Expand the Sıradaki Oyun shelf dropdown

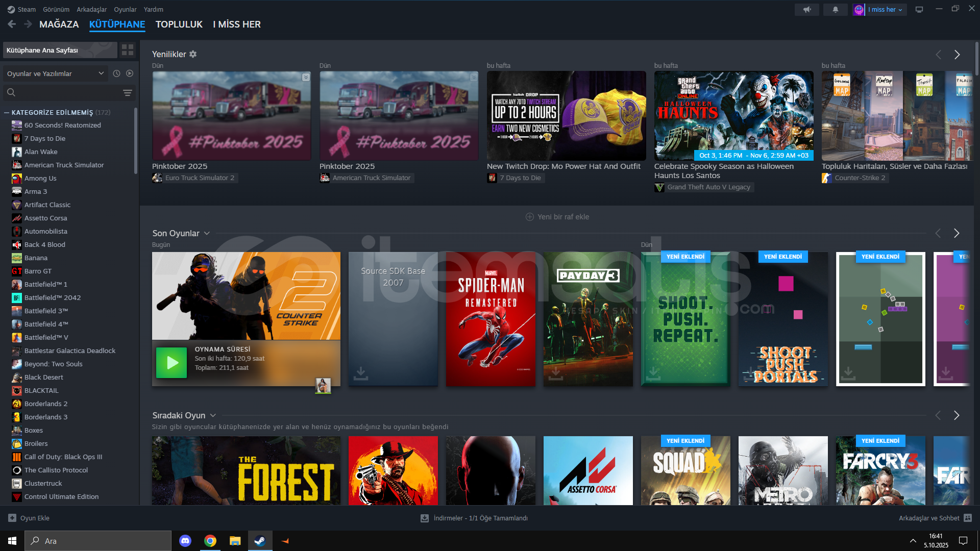point(213,415)
